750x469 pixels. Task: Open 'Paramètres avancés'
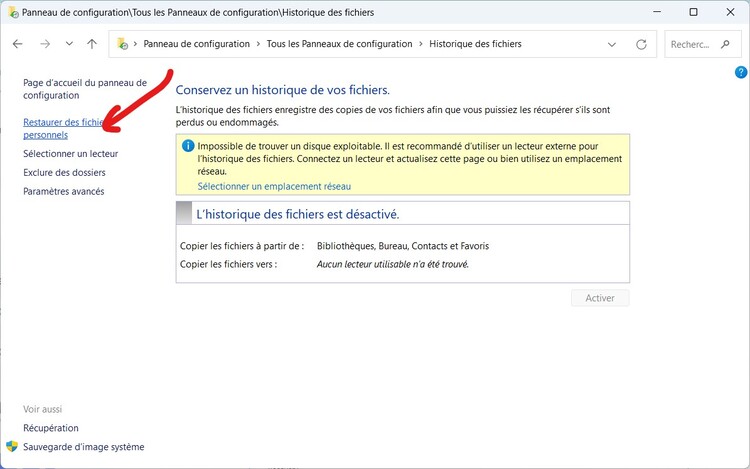point(64,191)
